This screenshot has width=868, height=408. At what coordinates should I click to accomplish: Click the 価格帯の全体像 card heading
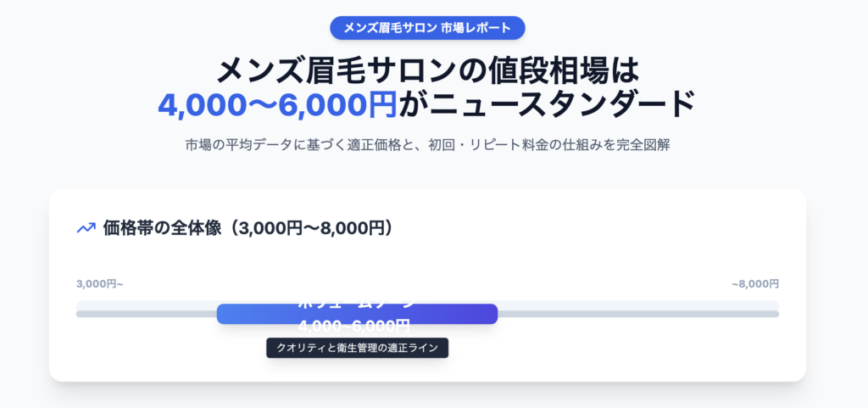click(x=248, y=227)
